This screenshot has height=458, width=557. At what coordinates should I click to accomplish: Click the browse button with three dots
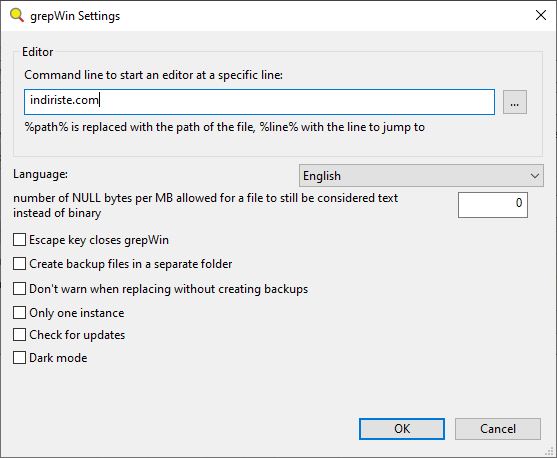(x=515, y=102)
